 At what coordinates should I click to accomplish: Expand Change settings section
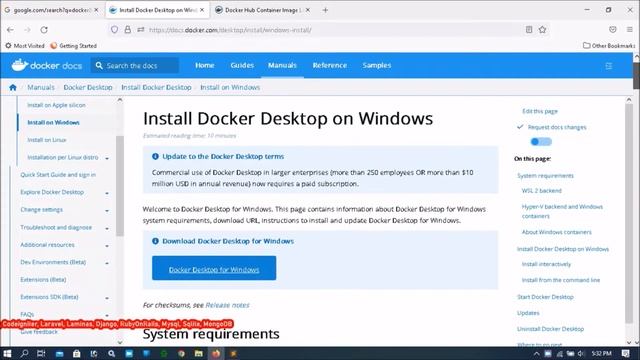point(107,211)
